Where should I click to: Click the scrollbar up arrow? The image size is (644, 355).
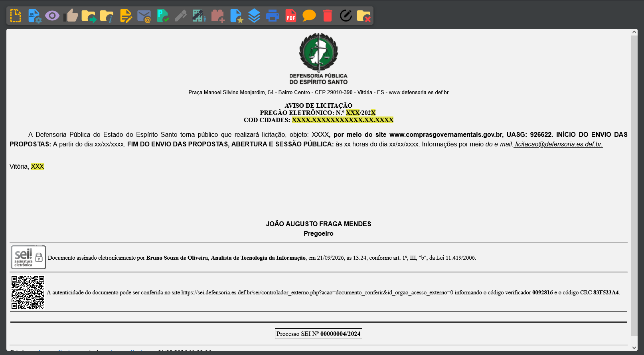pyautogui.click(x=634, y=32)
